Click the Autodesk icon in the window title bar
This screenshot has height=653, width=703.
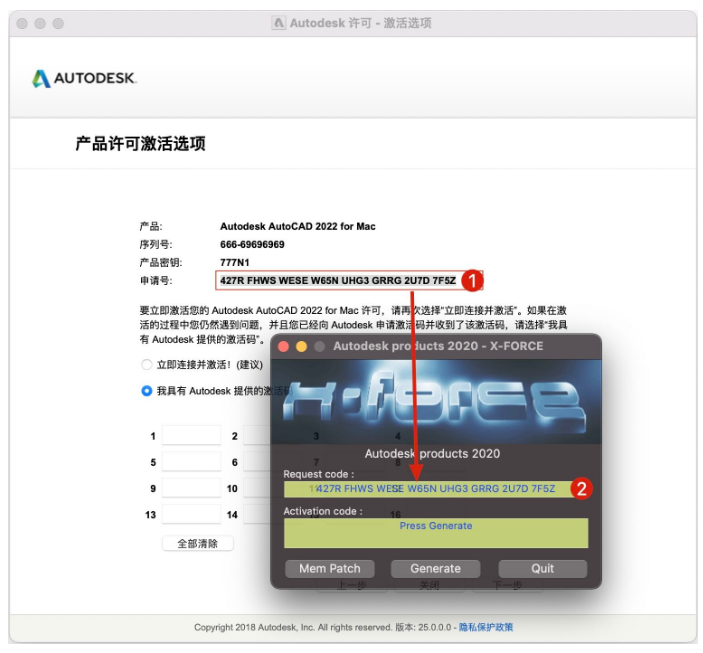(278, 23)
